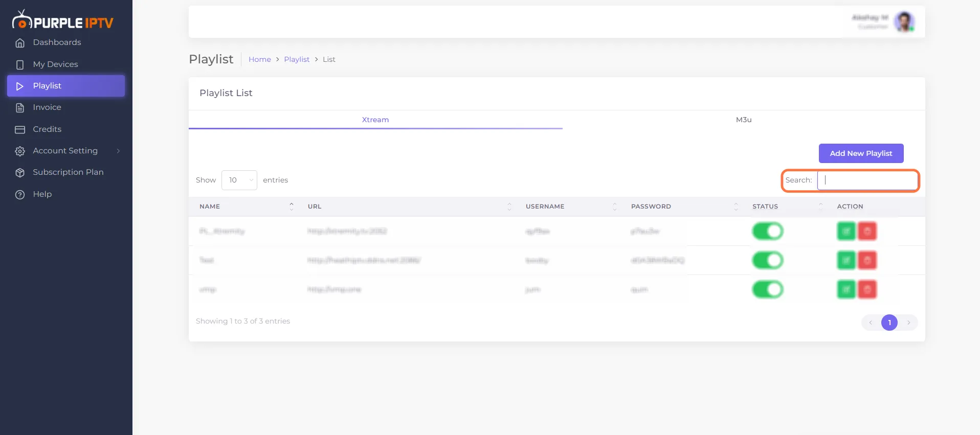980x435 pixels.
Task: Follow the Home breadcrumb link
Action: (x=260, y=59)
